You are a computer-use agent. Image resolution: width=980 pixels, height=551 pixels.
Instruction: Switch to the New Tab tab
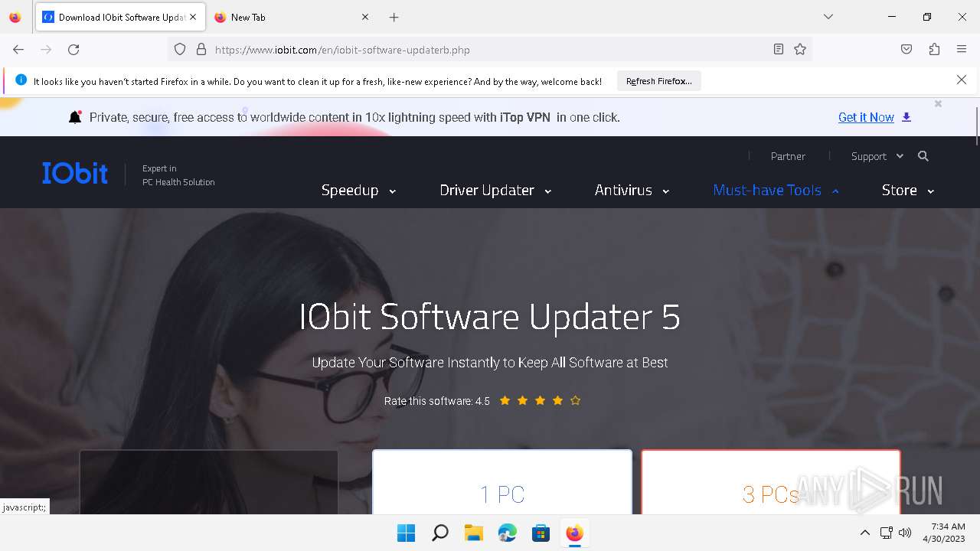[x=292, y=17]
